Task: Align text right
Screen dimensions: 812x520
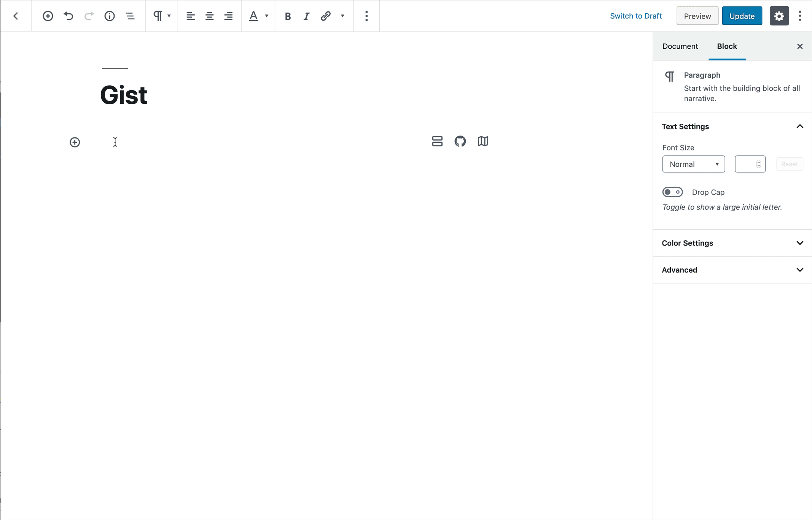Action: click(228, 16)
